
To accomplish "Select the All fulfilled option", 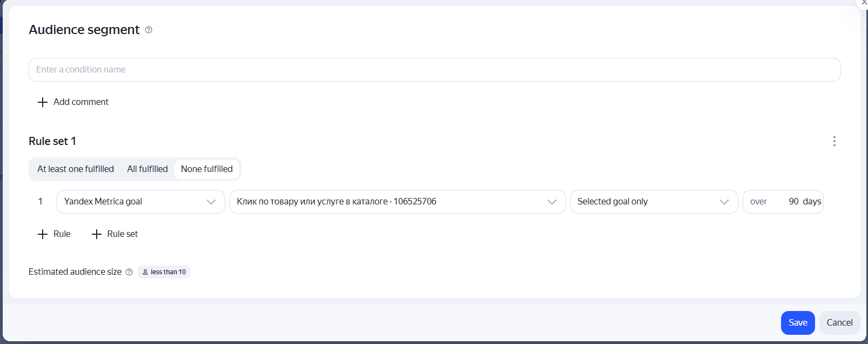I will (147, 169).
